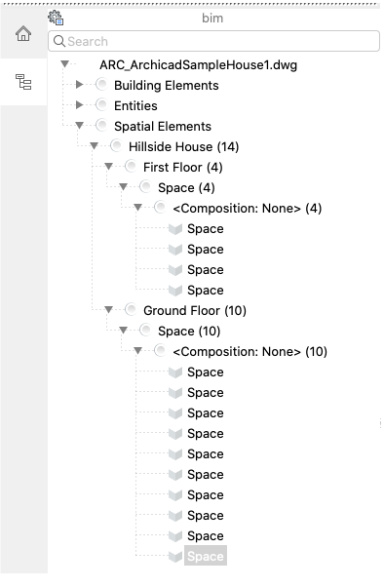Select ARC_ArchicadSampleHouse1.dwg root item

(198, 65)
